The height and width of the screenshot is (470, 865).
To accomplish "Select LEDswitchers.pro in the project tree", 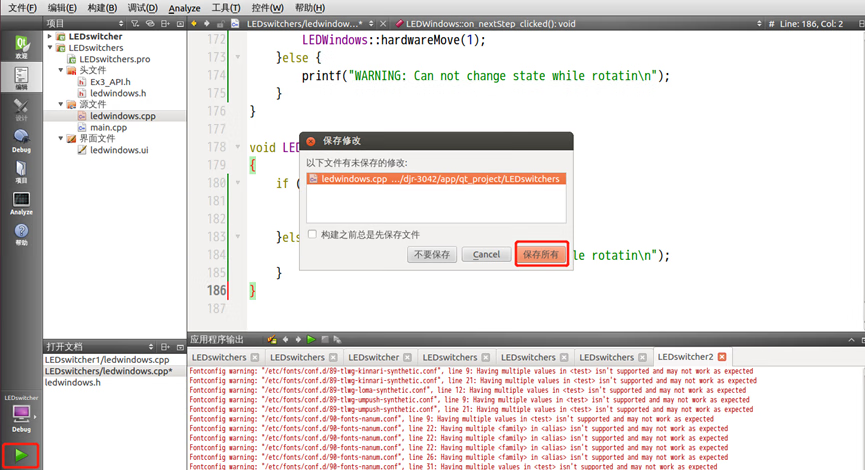I will pyautogui.click(x=115, y=59).
